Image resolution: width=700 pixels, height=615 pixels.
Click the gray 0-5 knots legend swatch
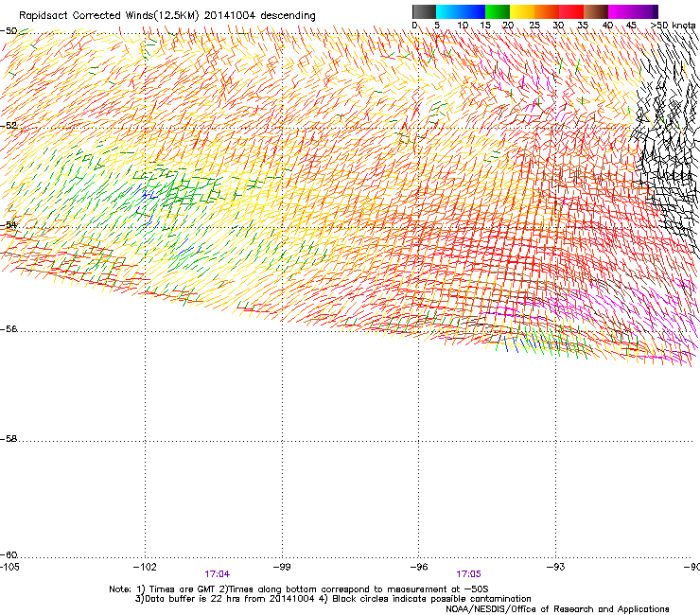pyautogui.click(x=424, y=11)
